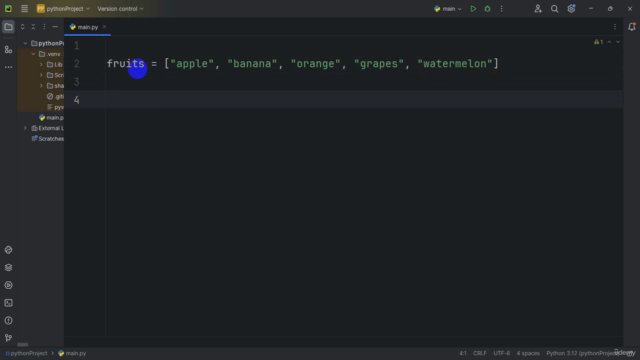
Task: Click Collapse All in Project panel
Action: pos(33,27)
